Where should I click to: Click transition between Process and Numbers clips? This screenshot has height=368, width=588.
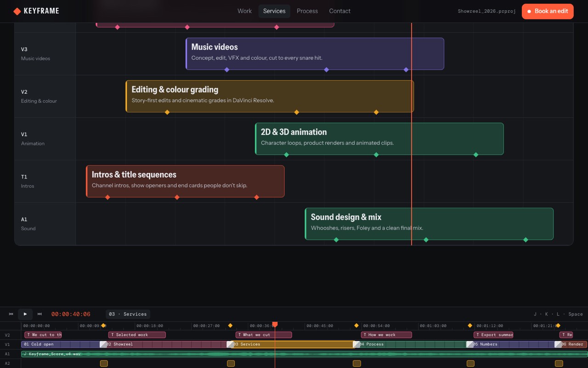pos(470,344)
